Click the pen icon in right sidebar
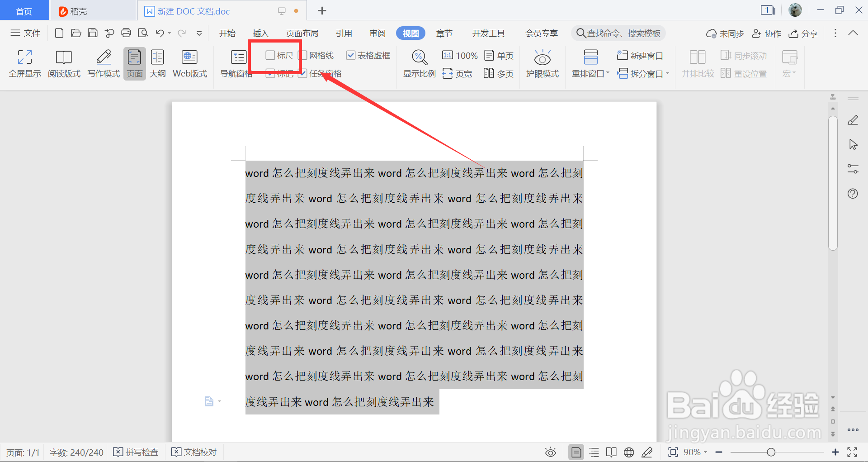 click(x=853, y=120)
